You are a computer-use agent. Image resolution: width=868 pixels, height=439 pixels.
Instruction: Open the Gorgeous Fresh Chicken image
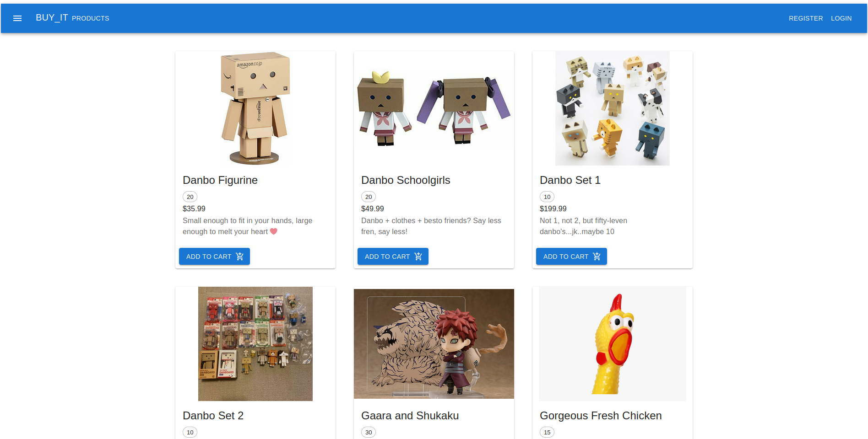pos(613,344)
